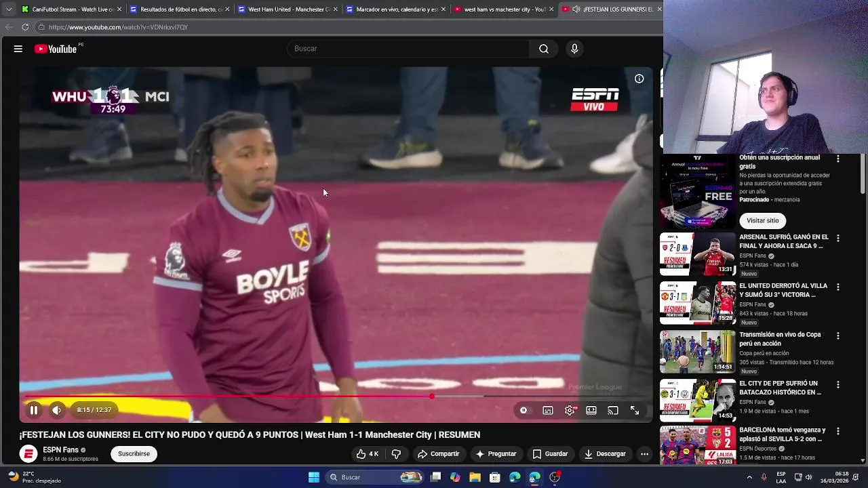Open the video info card icon
Viewport: 868px width, 488px height.
[639, 79]
